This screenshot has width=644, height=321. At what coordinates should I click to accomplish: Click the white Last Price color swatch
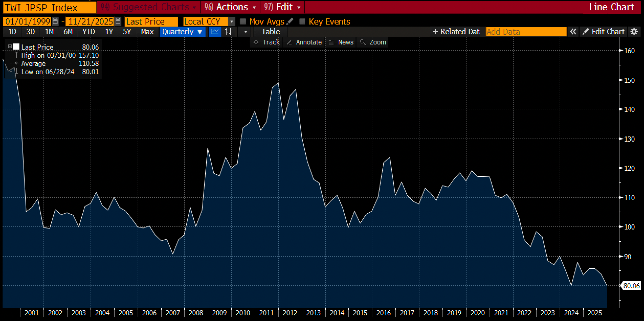tap(16, 47)
